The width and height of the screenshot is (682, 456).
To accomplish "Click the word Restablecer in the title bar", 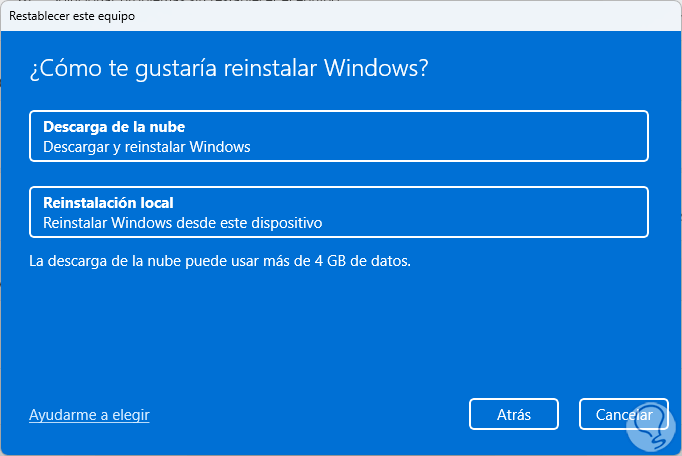I will [38, 16].
